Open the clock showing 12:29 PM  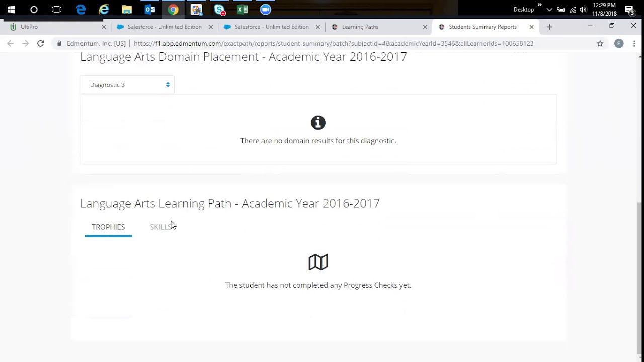604,9
